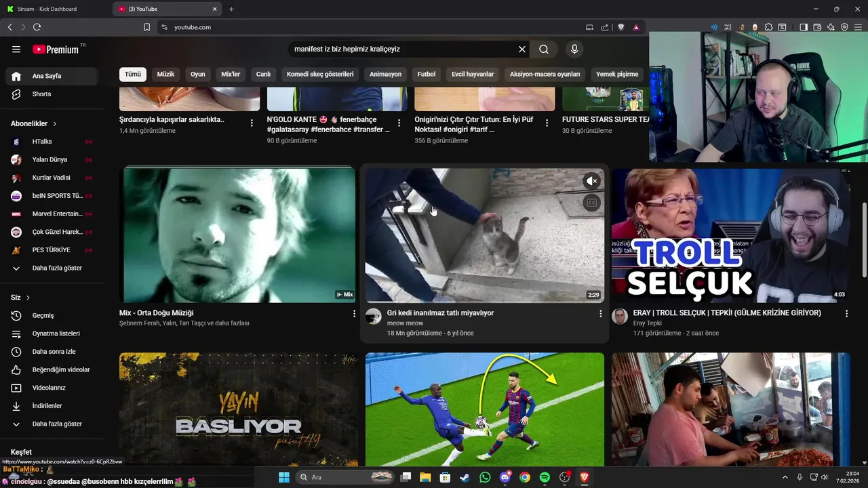Viewport: 868px width, 488px height.
Task: Bookmark this page with the bookmark icon
Action: [146, 27]
